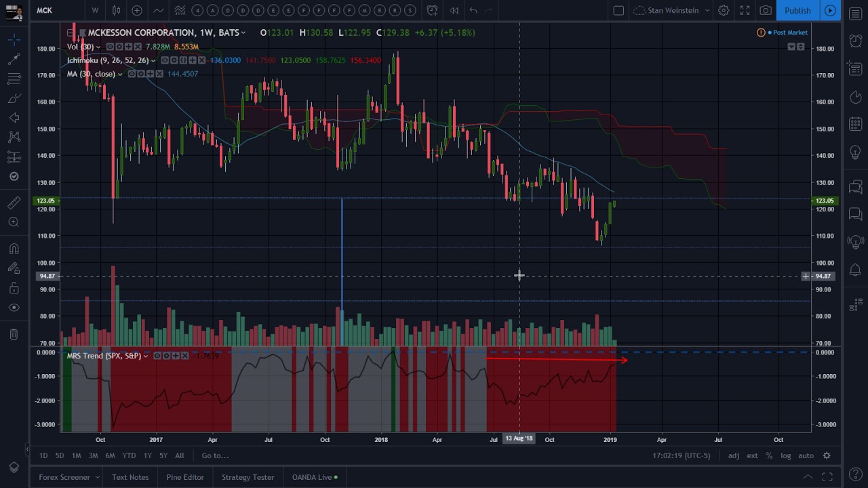Select the ruler measure tool
868x488 pixels.
pos(14,203)
